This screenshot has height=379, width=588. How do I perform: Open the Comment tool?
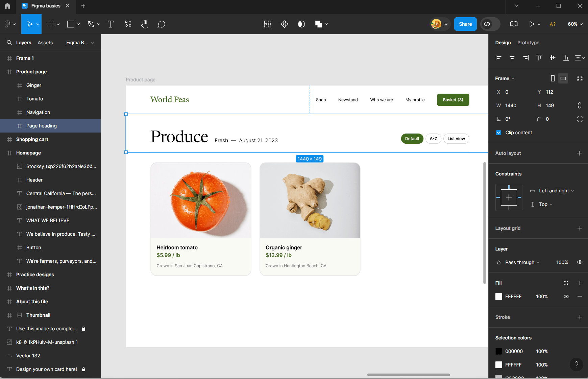pos(162,24)
